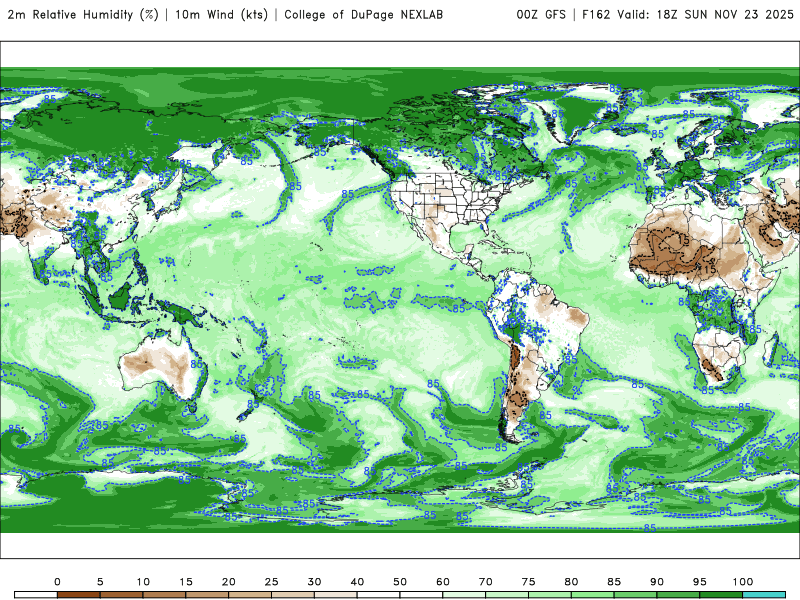Click the colorbar label "95"
The width and height of the screenshot is (800, 600).
[700, 582]
